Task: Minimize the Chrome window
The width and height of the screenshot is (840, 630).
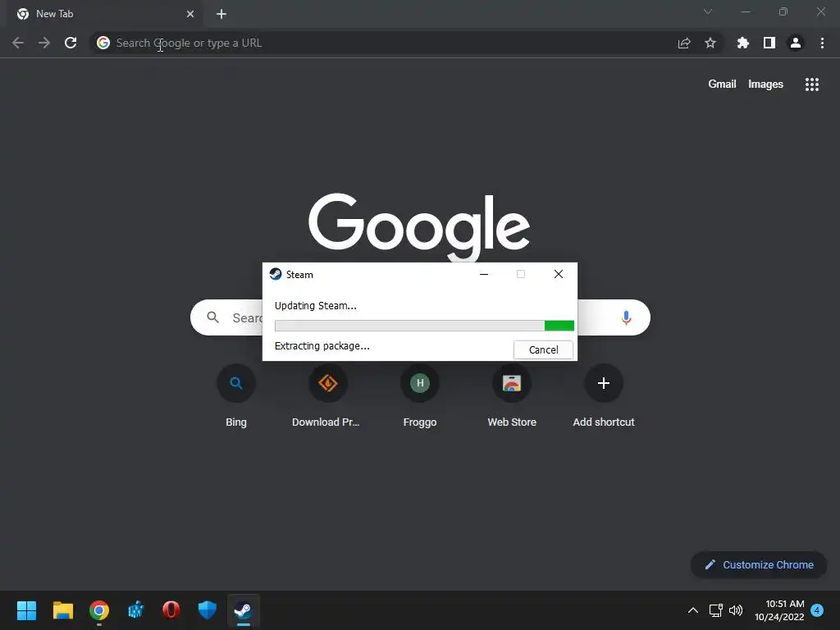Action: [746, 11]
